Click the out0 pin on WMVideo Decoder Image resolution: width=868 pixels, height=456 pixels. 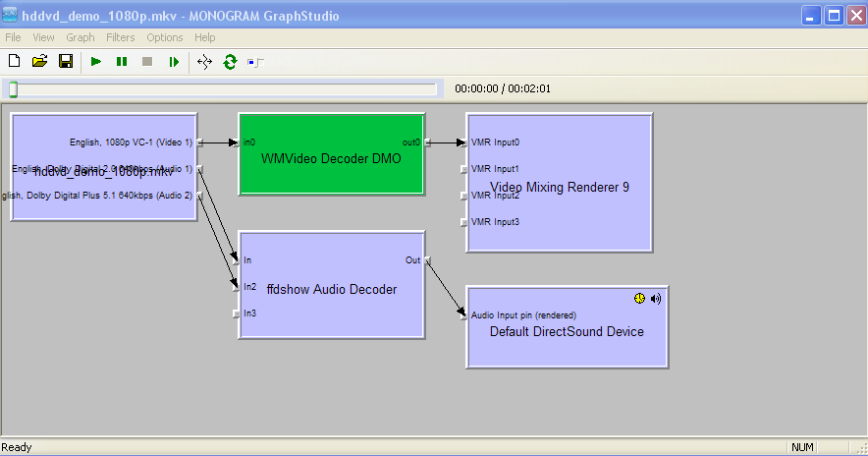pyautogui.click(x=428, y=142)
